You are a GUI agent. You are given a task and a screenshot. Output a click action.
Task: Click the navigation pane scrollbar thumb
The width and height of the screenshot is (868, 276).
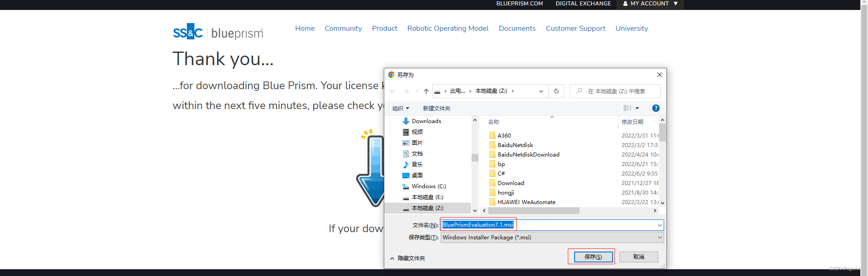coord(475,157)
